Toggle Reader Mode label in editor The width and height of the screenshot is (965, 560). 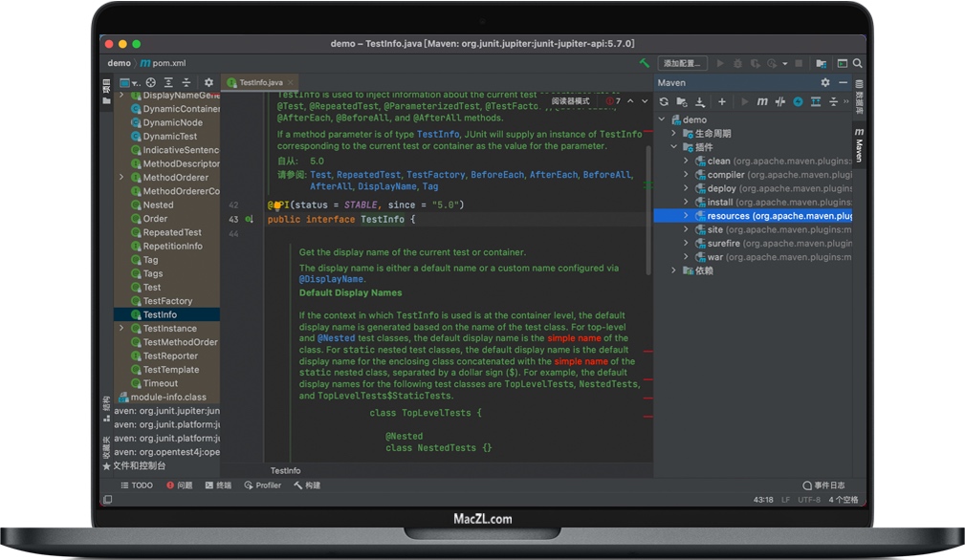[x=571, y=101]
